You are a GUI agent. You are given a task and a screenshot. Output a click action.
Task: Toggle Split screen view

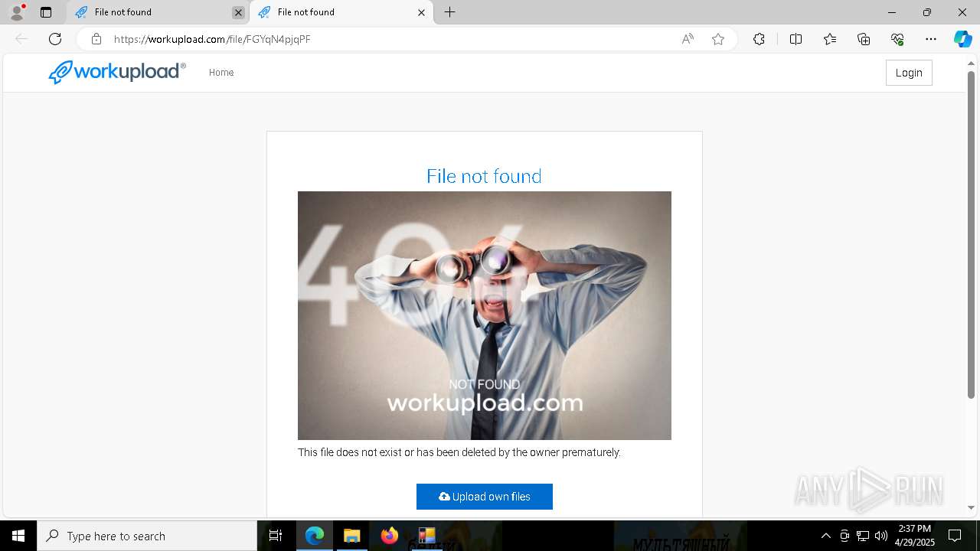click(x=795, y=39)
